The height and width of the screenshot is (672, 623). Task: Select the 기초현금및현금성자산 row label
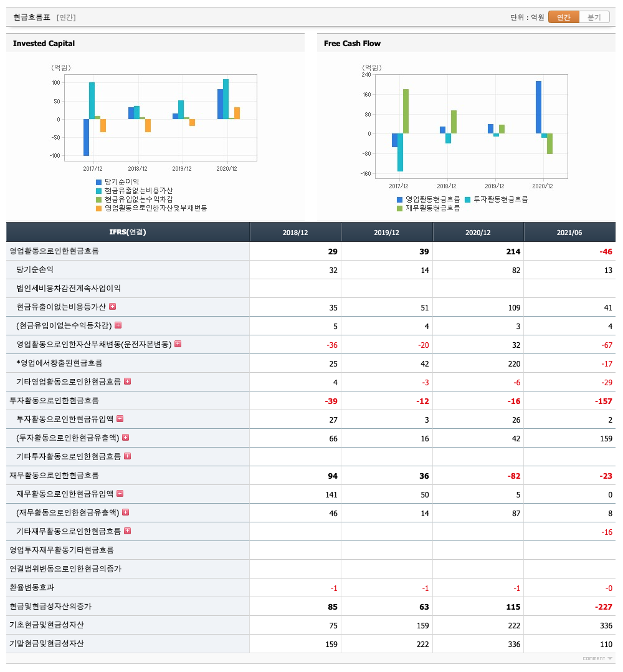coord(47,625)
